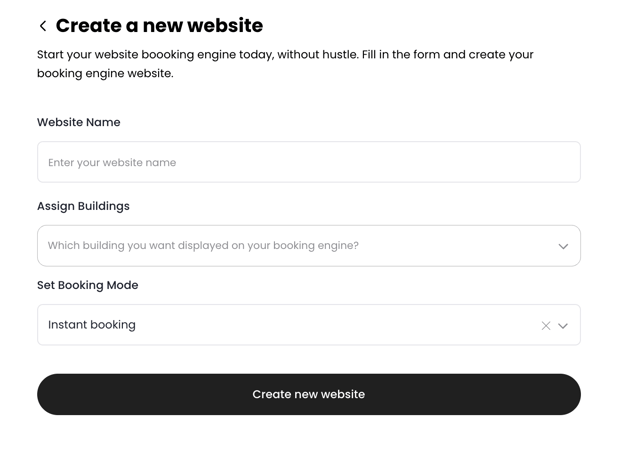Viewport: 628px width, 449px height.
Task: Open the Set Booking Mode chevron arrow
Action: click(x=563, y=325)
